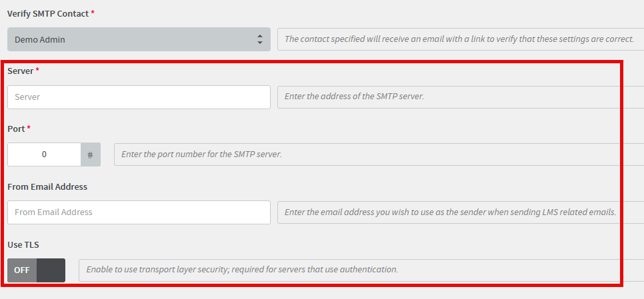Click the hash icon next to Port

click(x=91, y=154)
